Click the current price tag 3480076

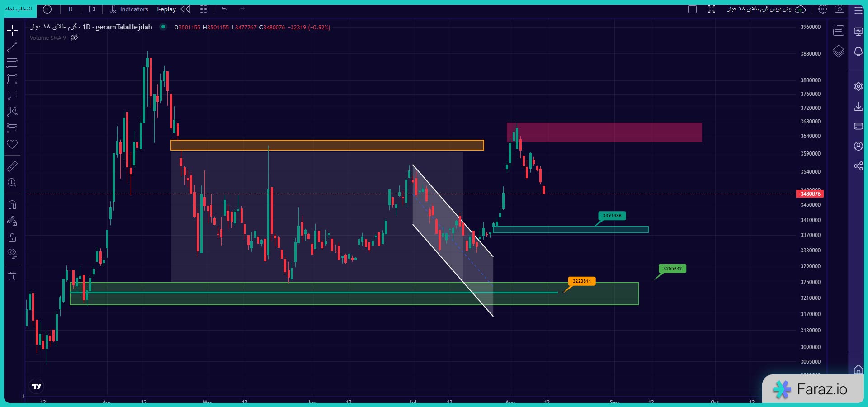pos(810,194)
